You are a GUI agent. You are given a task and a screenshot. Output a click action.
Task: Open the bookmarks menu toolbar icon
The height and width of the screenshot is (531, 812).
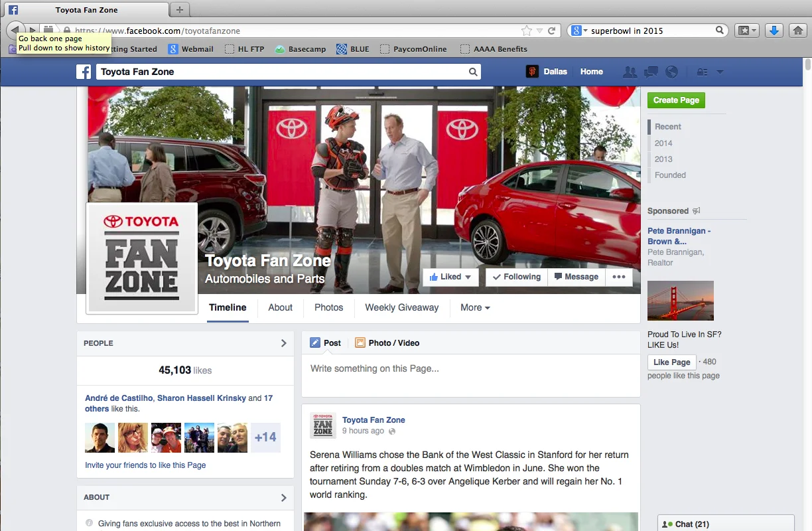746,31
